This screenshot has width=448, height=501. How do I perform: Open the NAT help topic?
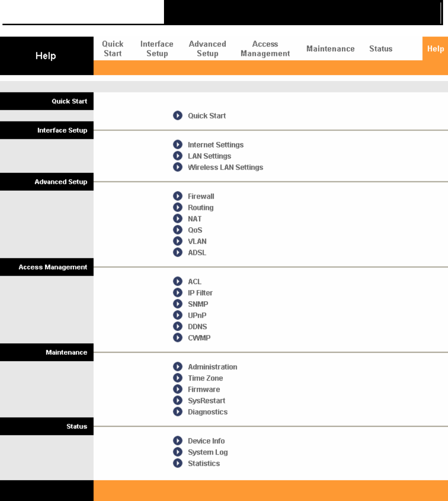click(195, 219)
